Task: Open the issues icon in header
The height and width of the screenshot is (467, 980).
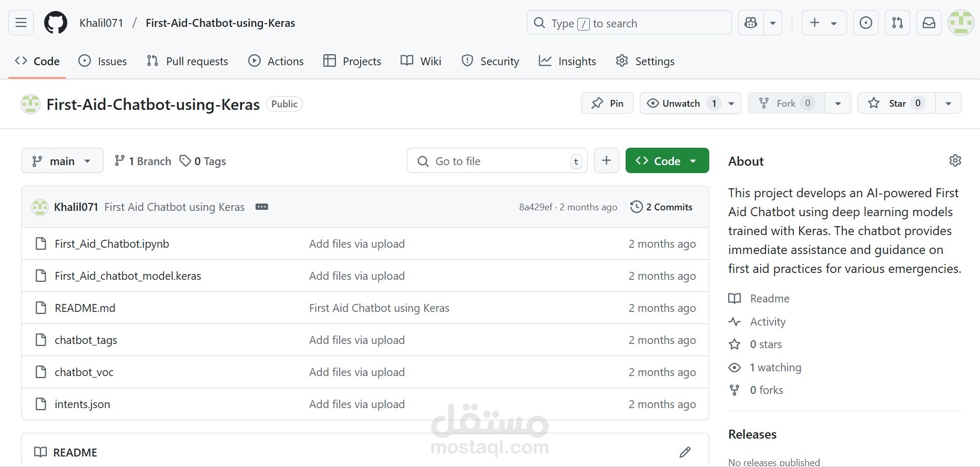Action: click(x=865, y=23)
